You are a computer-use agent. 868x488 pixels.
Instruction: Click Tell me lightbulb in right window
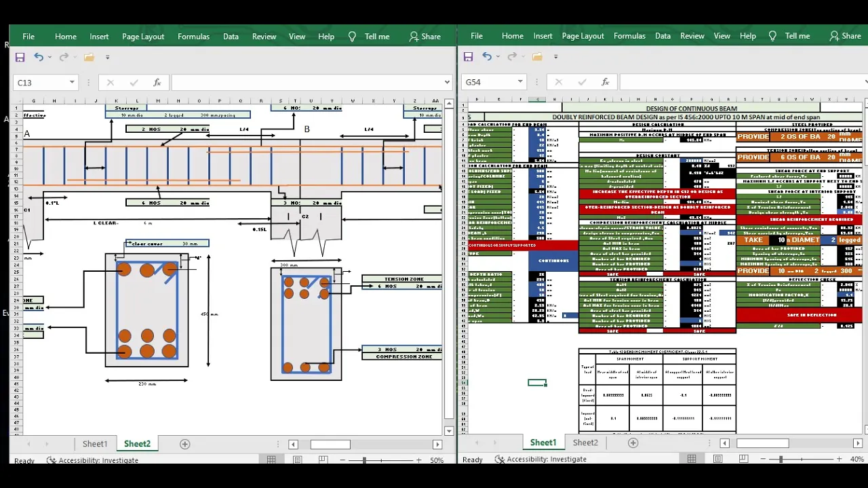click(x=772, y=36)
